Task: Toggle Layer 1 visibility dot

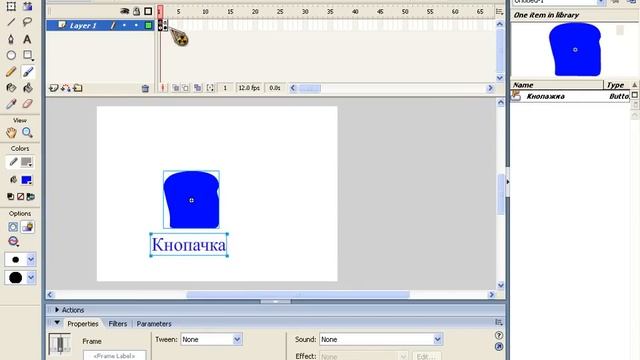Action: 124,25
